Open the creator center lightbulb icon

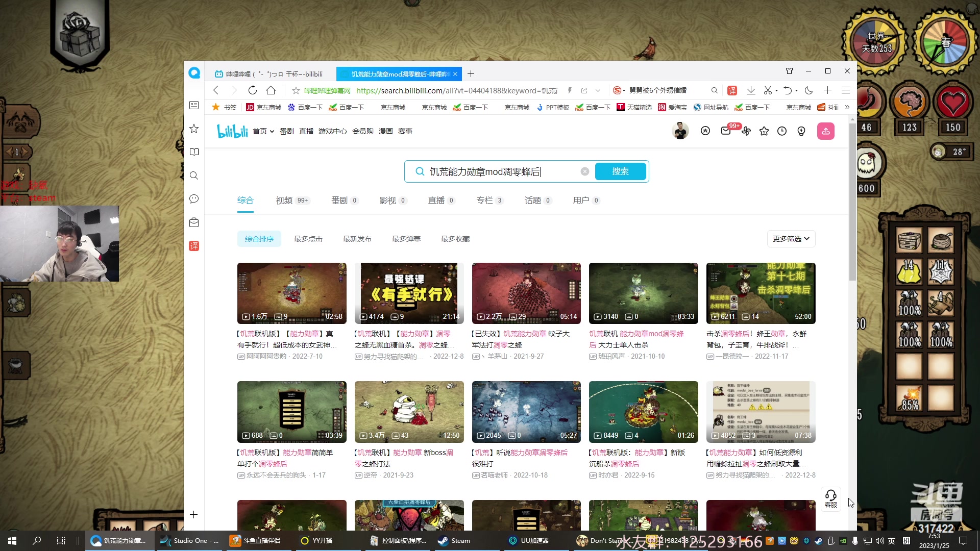tap(801, 131)
